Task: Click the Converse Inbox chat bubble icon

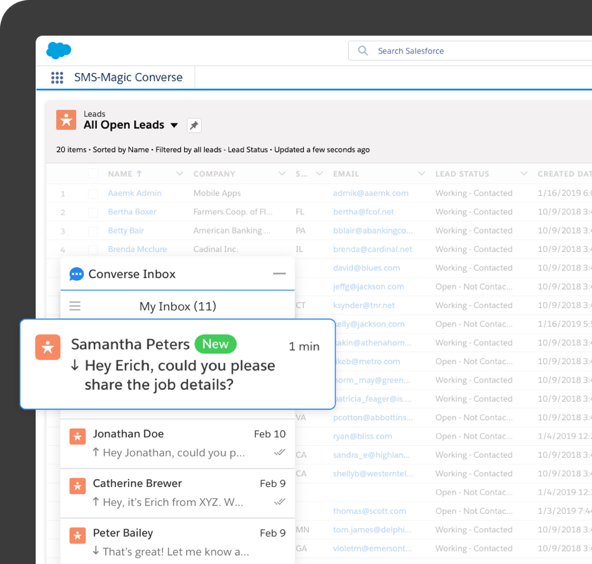Action: [x=76, y=274]
